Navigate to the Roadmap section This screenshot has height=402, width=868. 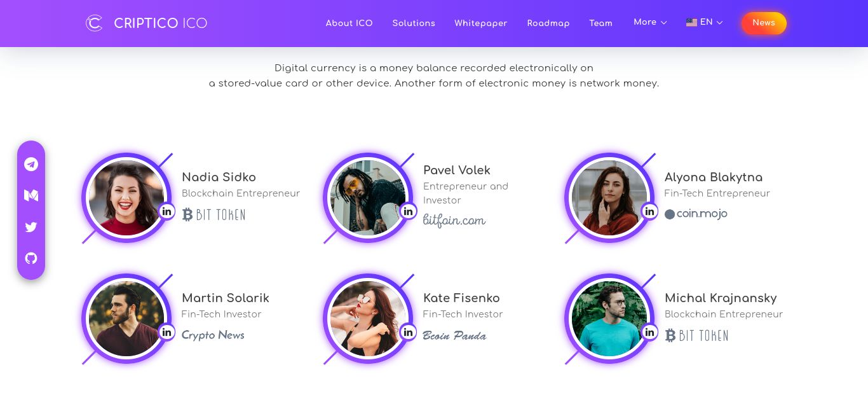point(548,24)
